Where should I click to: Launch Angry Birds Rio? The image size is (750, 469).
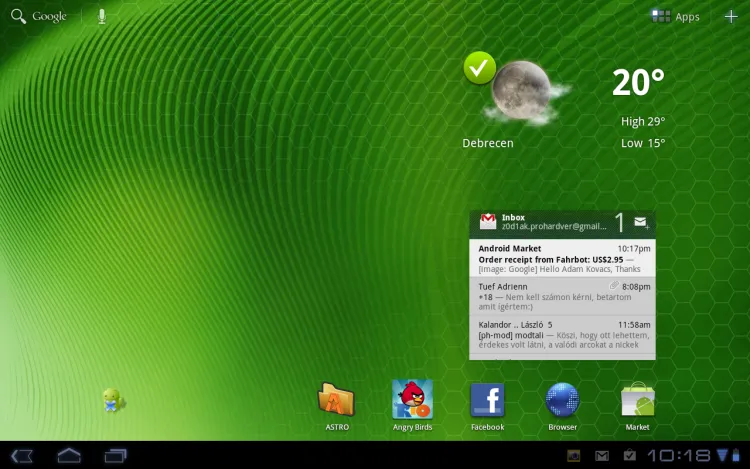[x=412, y=401]
